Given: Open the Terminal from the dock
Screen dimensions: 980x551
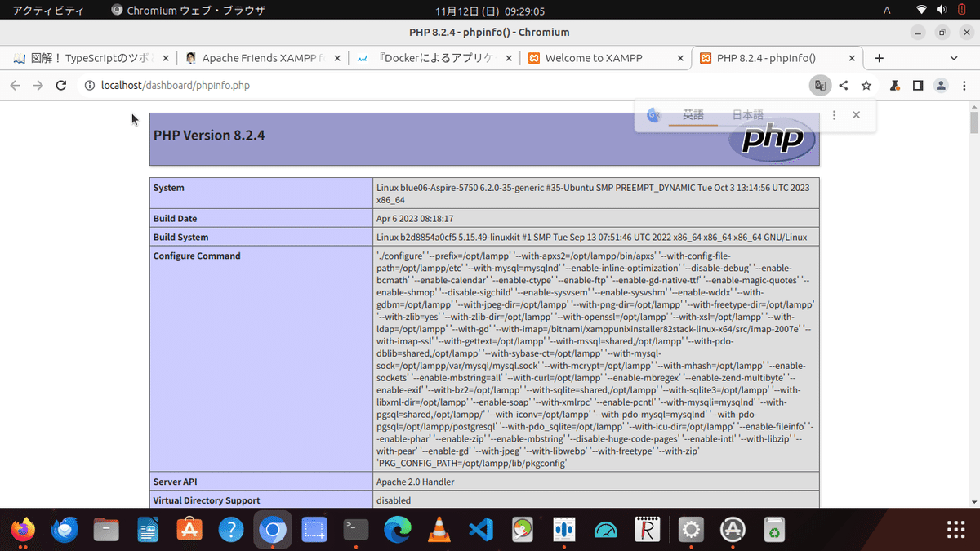Looking at the screenshot, I should [355, 530].
